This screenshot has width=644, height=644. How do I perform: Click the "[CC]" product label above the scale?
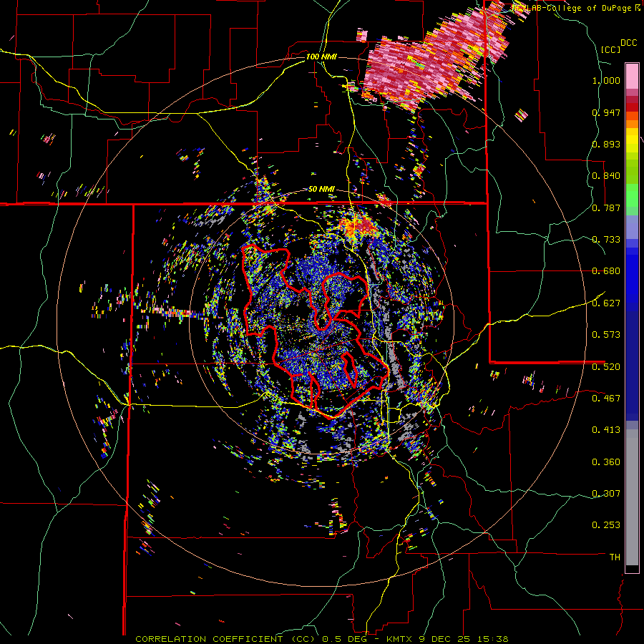click(610, 49)
